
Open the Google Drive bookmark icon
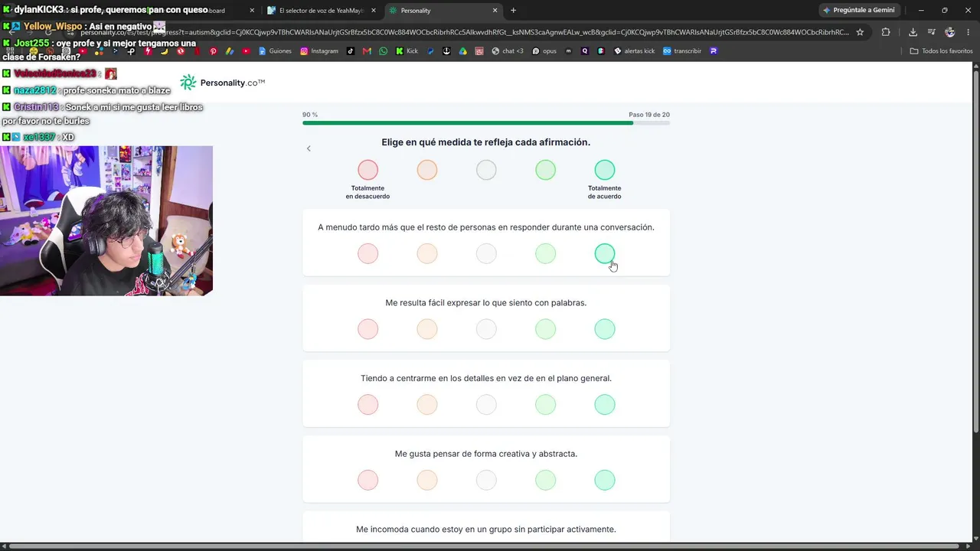462,51
